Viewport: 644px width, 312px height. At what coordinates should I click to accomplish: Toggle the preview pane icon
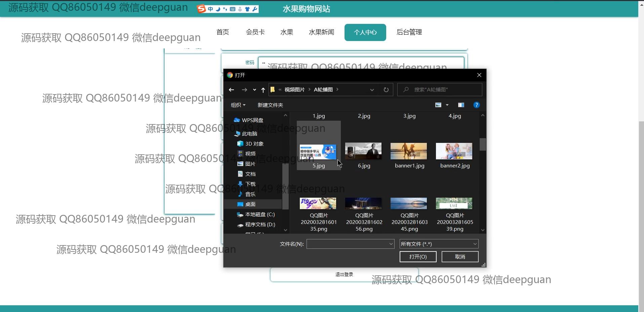click(461, 105)
